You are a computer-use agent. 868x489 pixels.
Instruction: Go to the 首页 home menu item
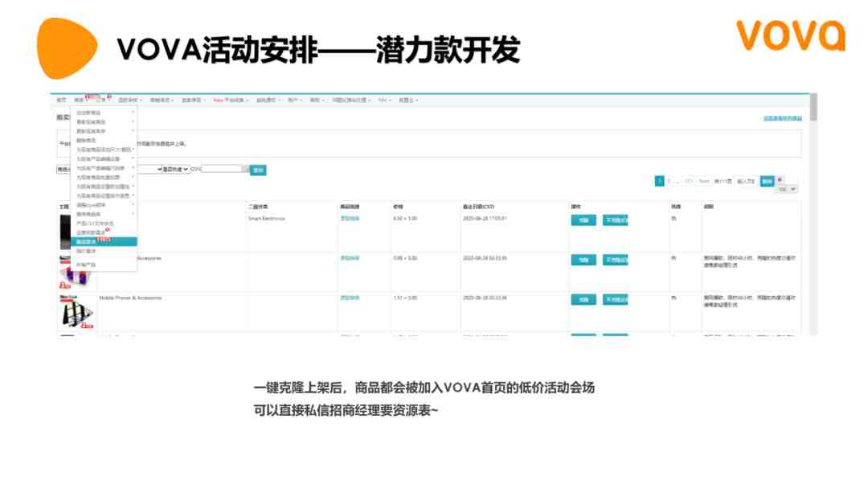[61, 100]
